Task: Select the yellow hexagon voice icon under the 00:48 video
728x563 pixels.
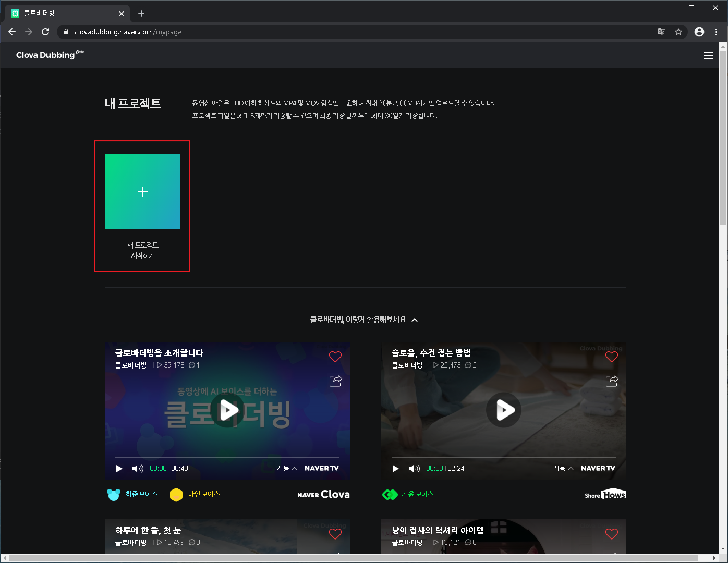Action: click(176, 495)
